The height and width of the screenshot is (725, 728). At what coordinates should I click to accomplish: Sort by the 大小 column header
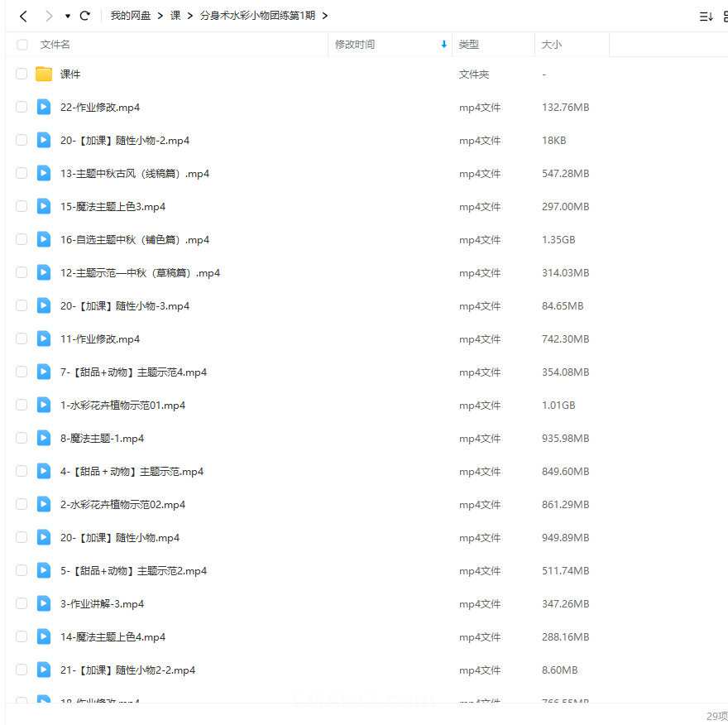[552, 45]
